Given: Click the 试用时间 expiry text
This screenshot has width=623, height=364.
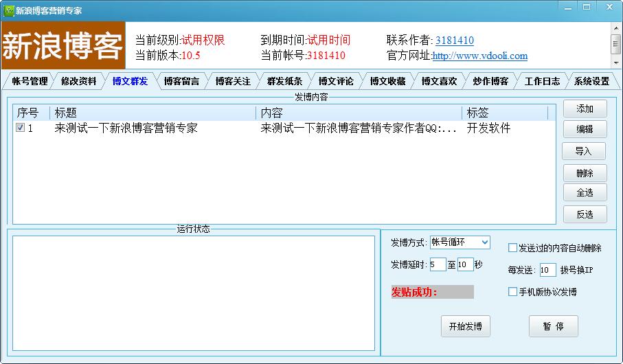Looking at the screenshot, I should point(328,40).
